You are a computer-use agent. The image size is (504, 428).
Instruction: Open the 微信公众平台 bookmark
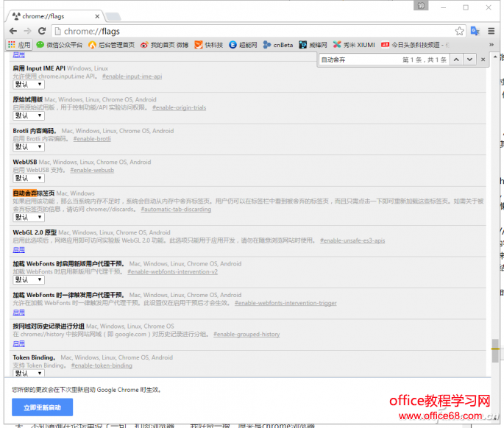(59, 45)
